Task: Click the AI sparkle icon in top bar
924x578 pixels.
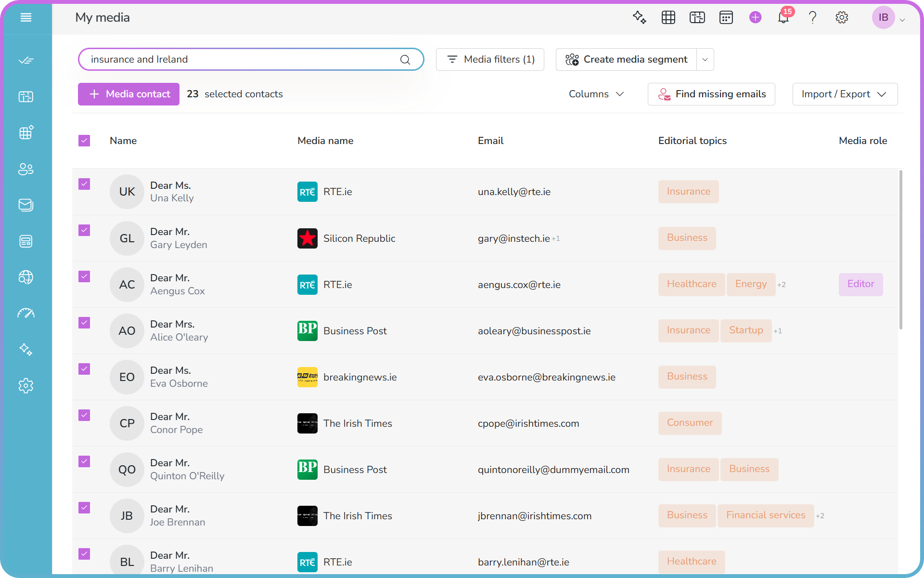Action: (x=639, y=17)
